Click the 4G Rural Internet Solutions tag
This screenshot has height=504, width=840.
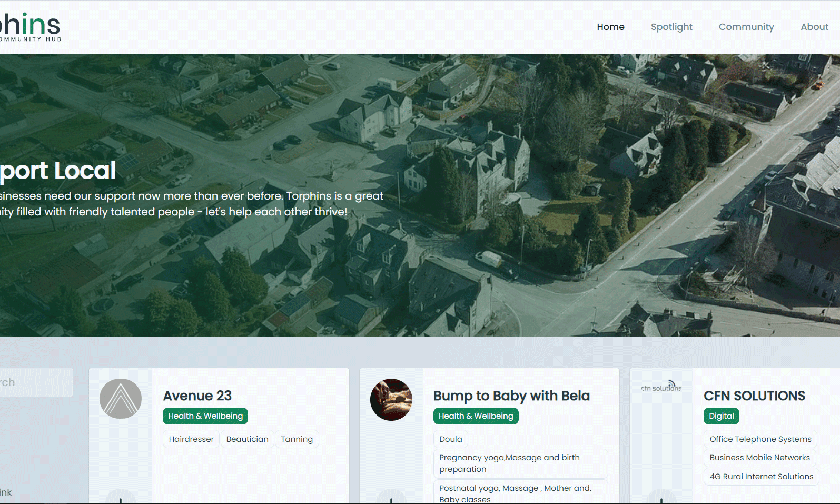point(761,477)
